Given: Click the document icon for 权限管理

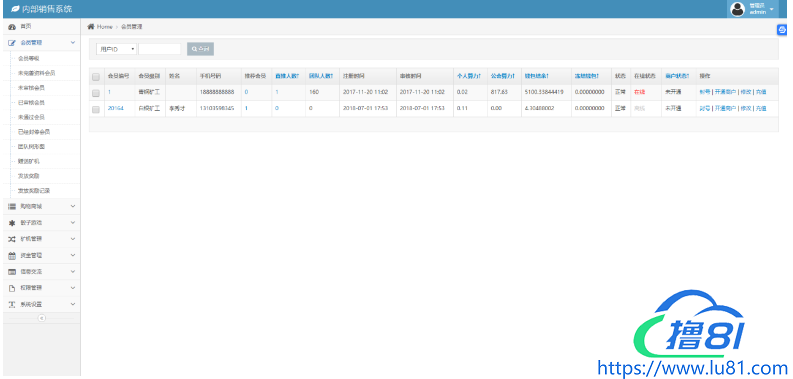Looking at the screenshot, I should click(x=12, y=288).
